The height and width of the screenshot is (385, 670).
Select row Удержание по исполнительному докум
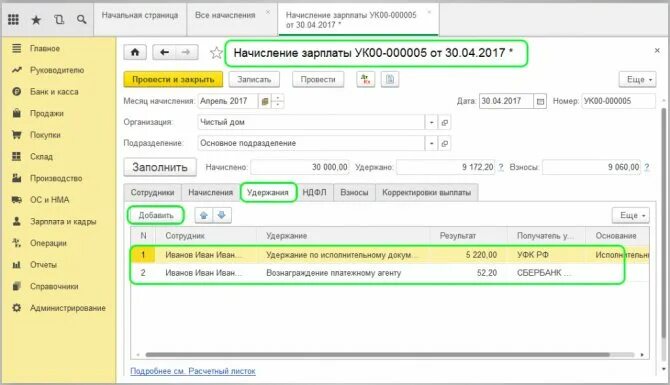tap(390, 255)
